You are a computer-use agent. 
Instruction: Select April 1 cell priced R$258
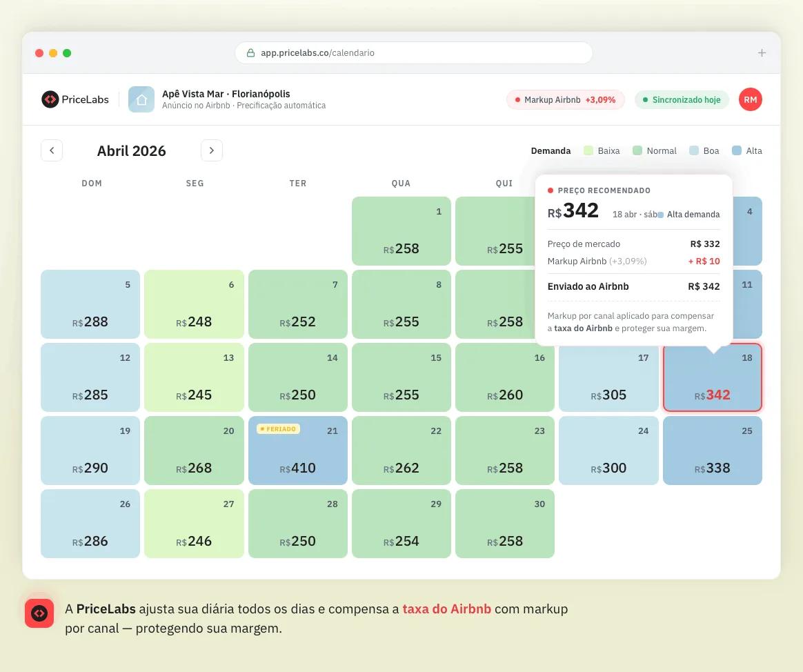401,231
